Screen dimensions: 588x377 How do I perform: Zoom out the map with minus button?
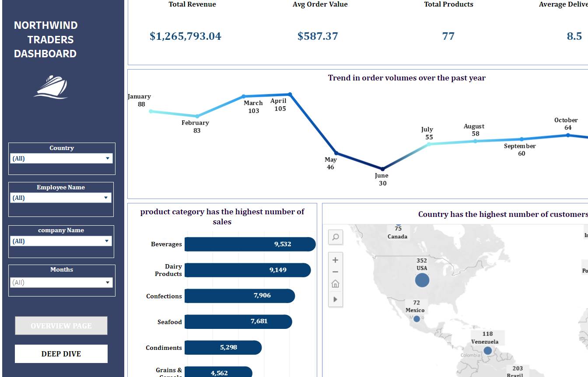(336, 272)
